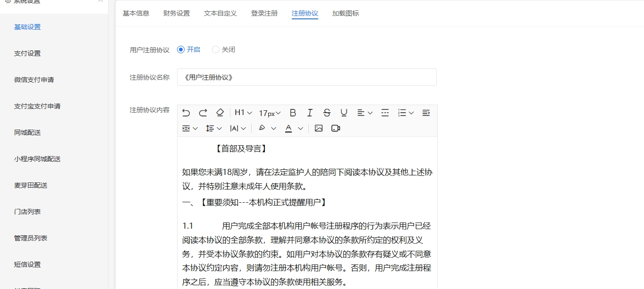Image resolution: width=644 pixels, height=289 pixels.
Task: Open the font color picker
Action: (x=293, y=128)
